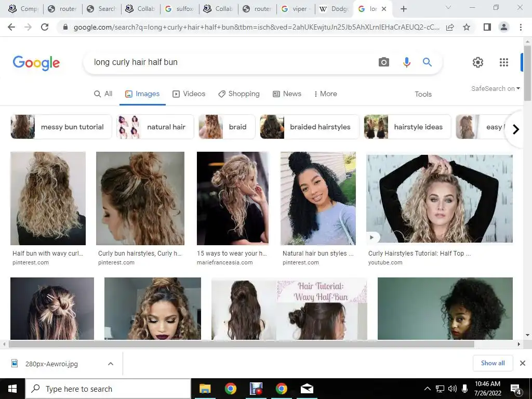Open Wavy Half-Bun hair tutorial thumbnail
The image size is (532, 399).
coord(289,309)
